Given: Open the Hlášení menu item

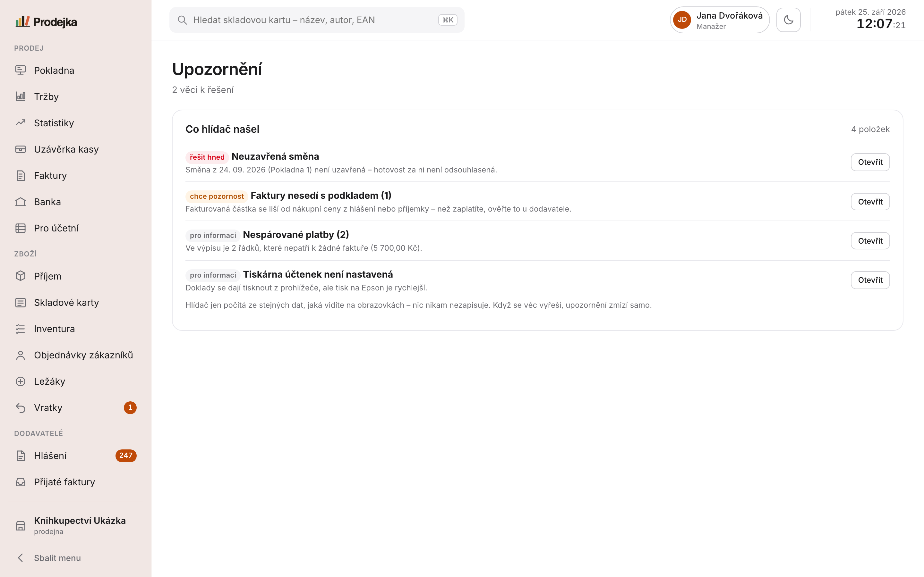Looking at the screenshot, I should [75, 456].
